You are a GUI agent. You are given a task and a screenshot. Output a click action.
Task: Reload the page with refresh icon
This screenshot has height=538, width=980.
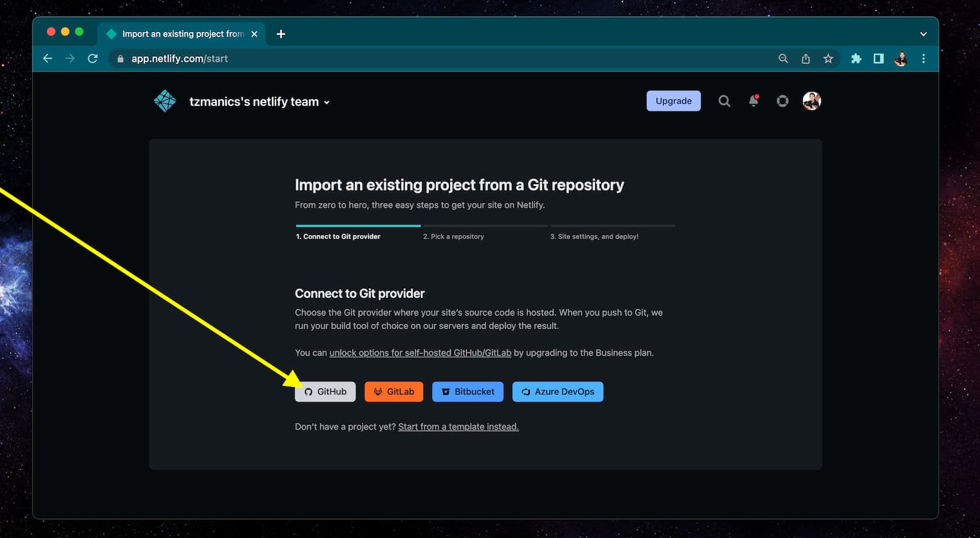(x=93, y=59)
